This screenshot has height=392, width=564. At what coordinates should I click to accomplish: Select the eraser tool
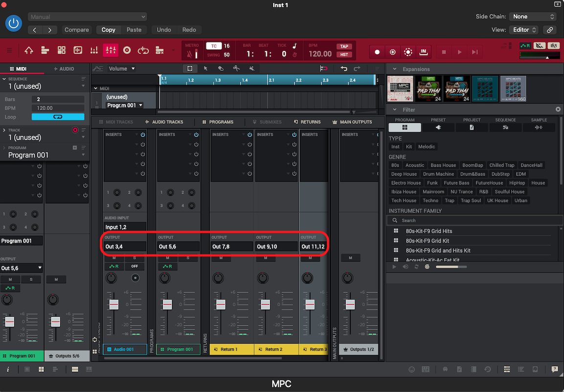(x=221, y=68)
